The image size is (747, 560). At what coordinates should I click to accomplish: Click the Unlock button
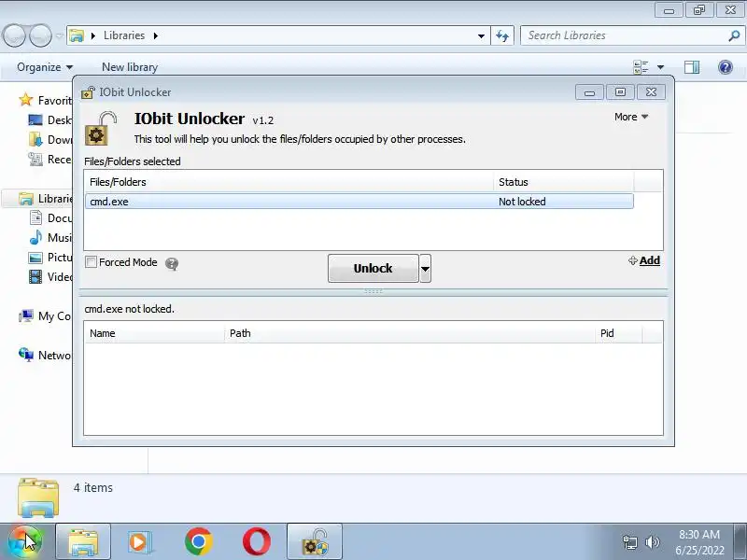[373, 268]
